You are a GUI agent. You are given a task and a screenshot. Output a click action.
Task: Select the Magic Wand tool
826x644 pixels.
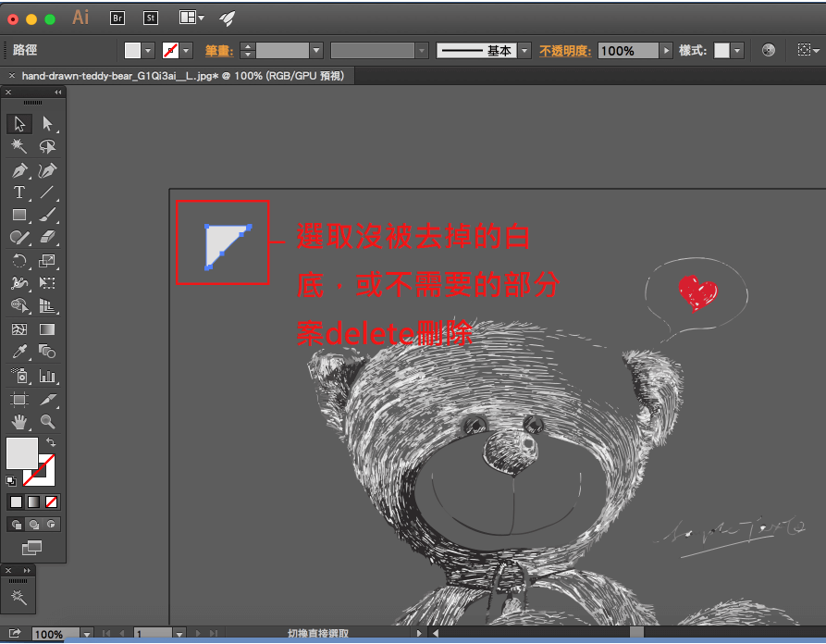pyautogui.click(x=18, y=146)
